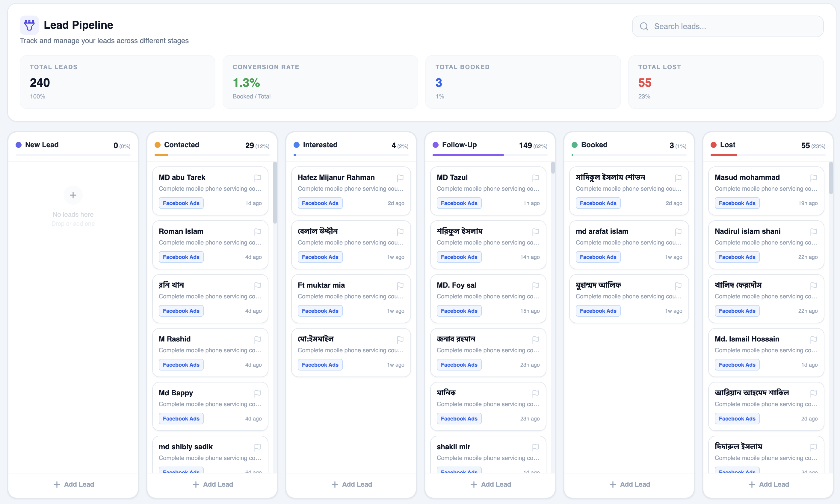Add Lead to the Interested column

click(351, 484)
